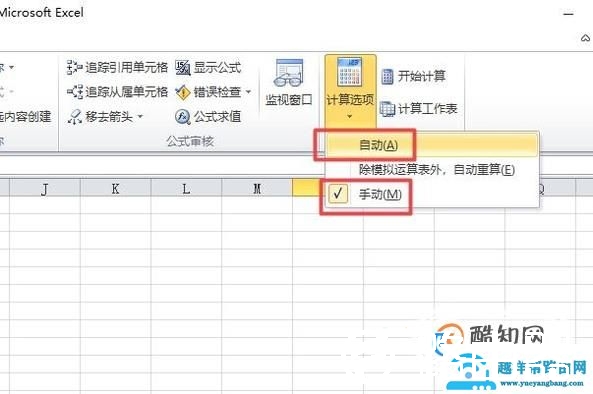
Task: Open the Watch Window (监视窗口)
Action: 289,83
